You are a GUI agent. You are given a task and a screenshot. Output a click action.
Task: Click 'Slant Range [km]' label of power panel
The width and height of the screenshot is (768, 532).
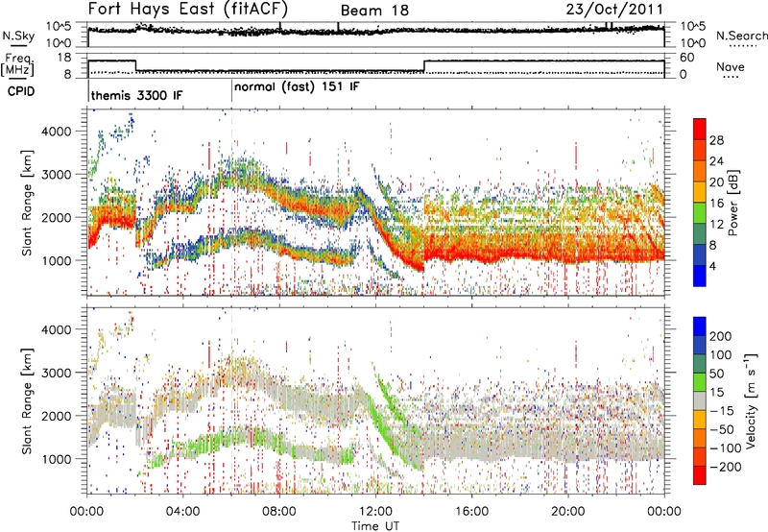pyautogui.click(x=27, y=203)
